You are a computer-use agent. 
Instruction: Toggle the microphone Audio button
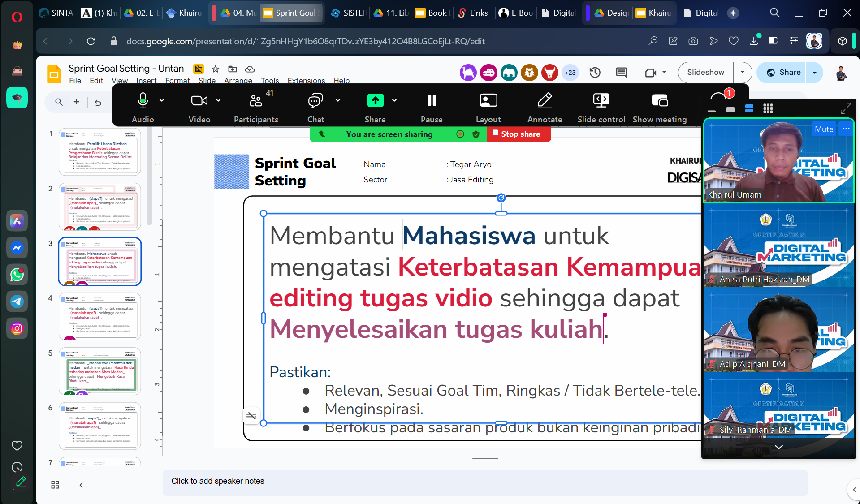[143, 107]
